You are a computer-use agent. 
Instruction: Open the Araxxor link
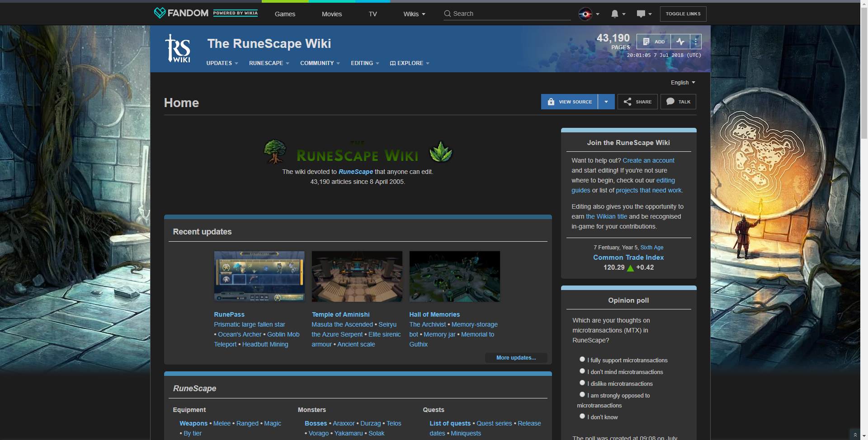344,423
